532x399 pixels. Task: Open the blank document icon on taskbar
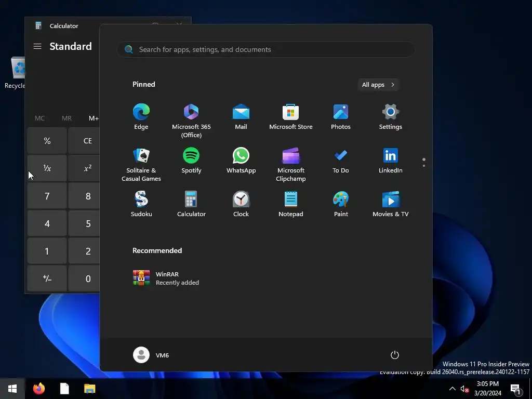click(x=64, y=389)
